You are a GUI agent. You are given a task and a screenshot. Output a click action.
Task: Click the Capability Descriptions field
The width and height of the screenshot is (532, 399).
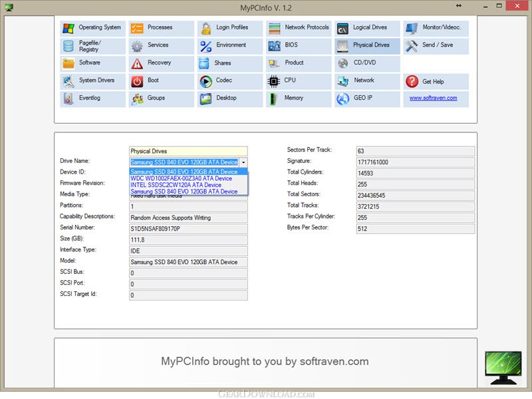(x=188, y=218)
